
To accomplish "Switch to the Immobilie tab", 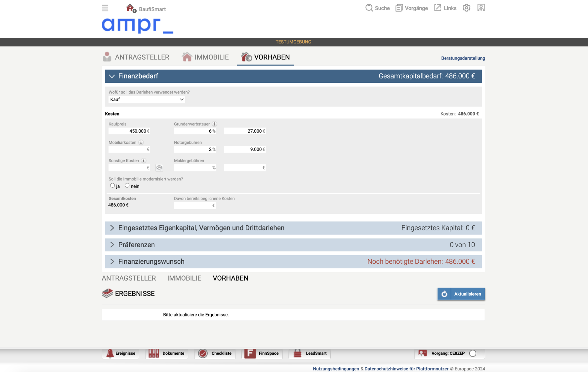I will pos(205,57).
